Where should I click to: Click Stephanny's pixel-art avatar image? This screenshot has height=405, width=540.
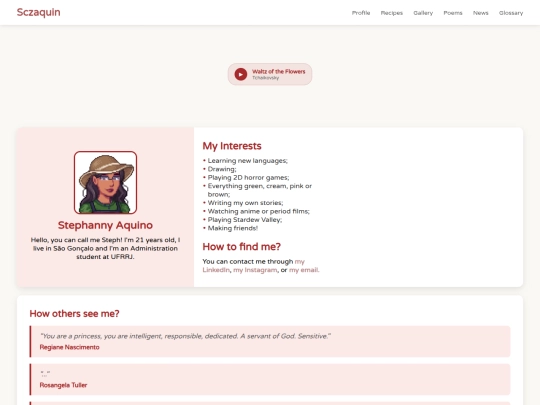tap(105, 183)
